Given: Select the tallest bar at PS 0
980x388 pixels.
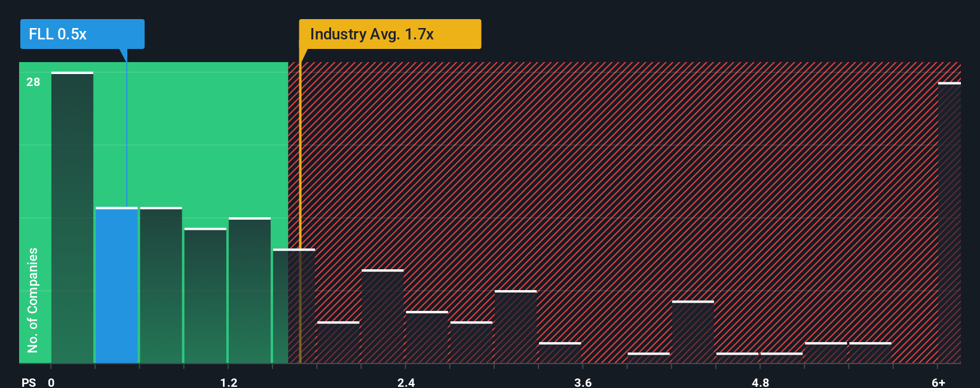Looking at the screenshot, I should pyautogui.click(x=72, y=217).
